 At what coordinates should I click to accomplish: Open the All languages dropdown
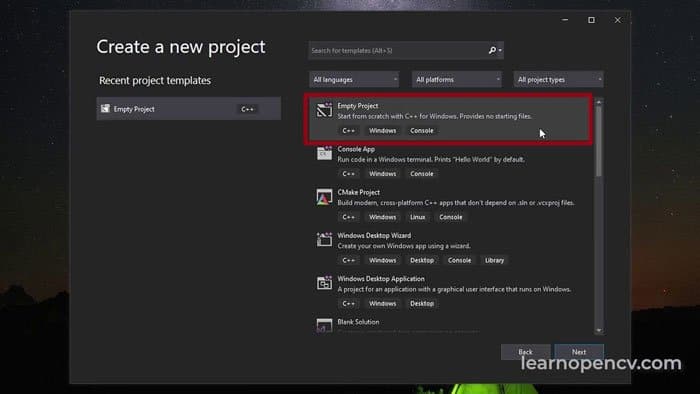[x=354, y=79]
